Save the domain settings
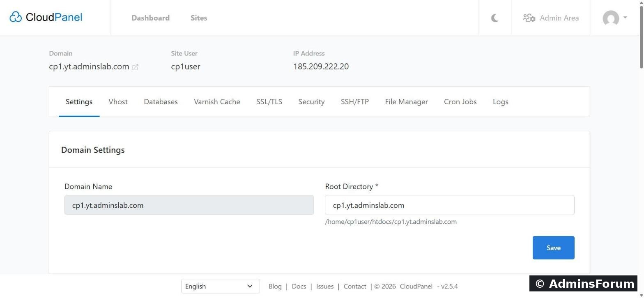This screenshot has height=298, width=644. click(553, 248)
